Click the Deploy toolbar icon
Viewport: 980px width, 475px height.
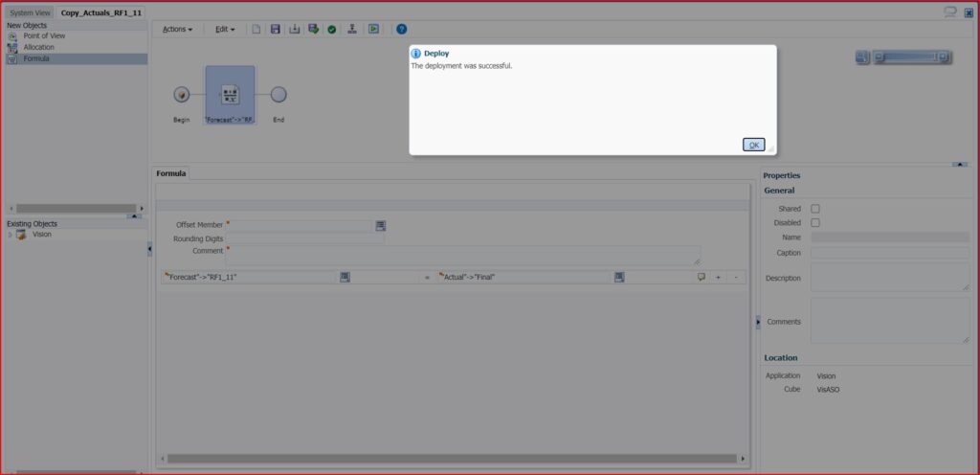tap(352, 29)
